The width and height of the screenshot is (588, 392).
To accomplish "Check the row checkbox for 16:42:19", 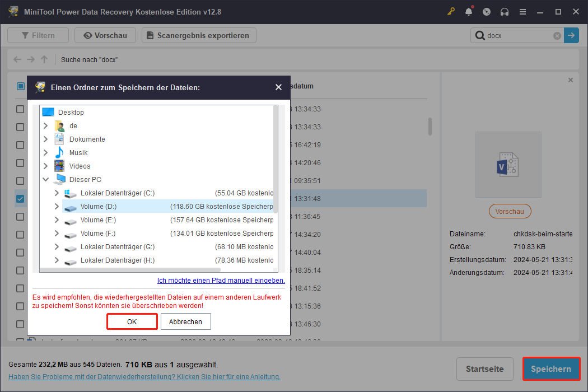I will tap(20, 145).
